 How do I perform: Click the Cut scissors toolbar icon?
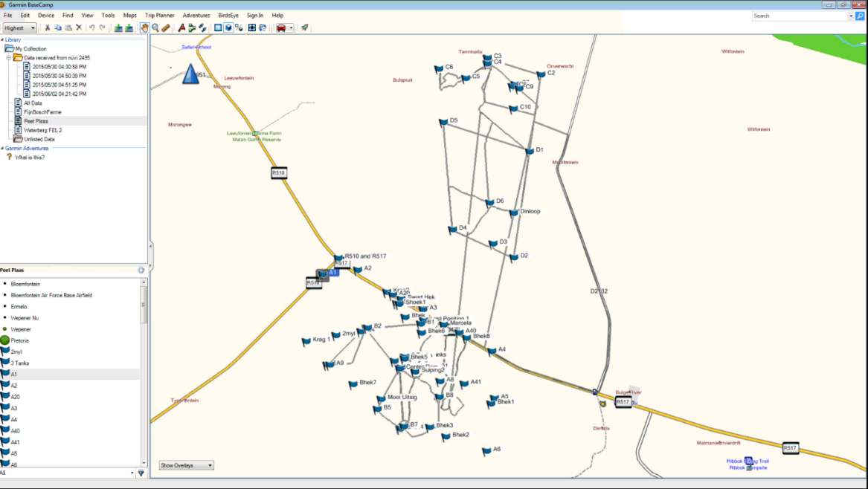click(48, 27)
